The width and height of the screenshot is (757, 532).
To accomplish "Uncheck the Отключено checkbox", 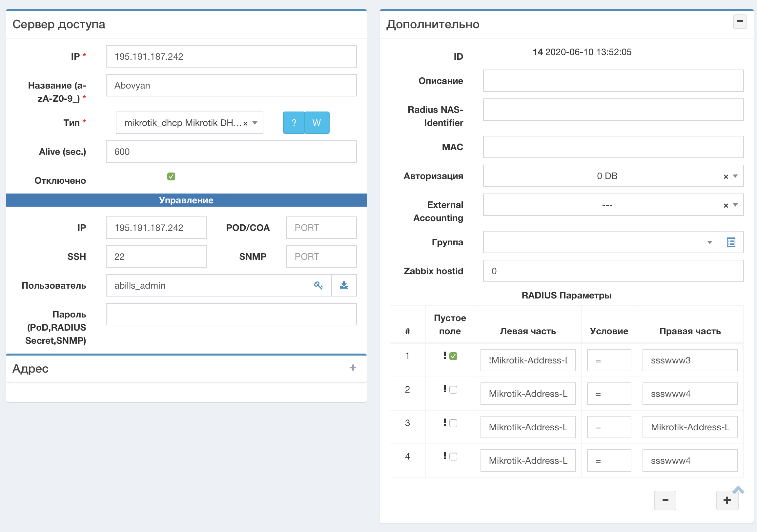I will [171, 177].
